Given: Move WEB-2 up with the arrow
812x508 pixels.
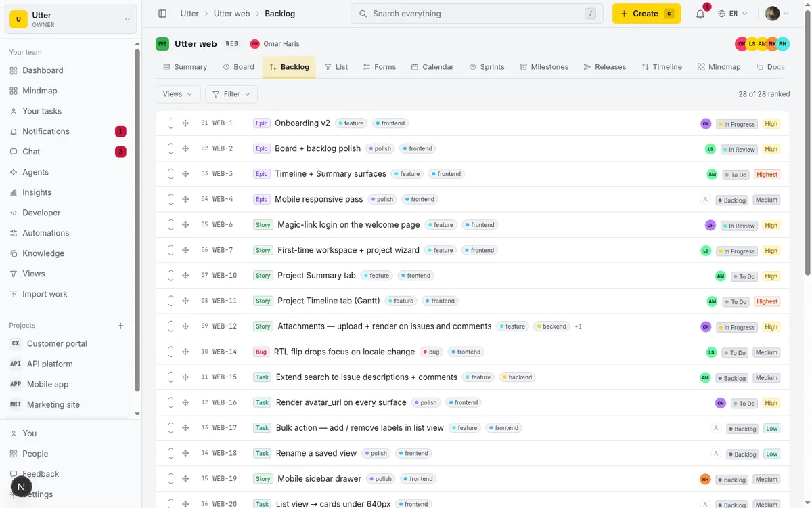Looking at the screenshot, I should tap(171, 145).
